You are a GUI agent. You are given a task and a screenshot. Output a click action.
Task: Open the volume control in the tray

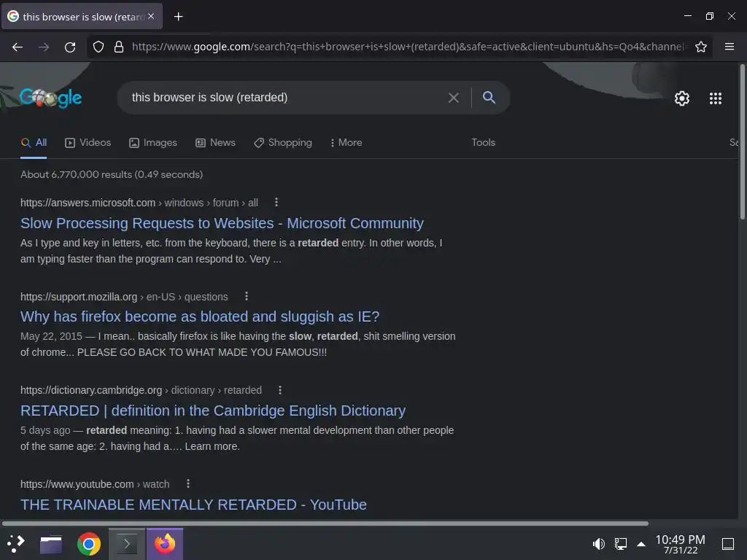click(599, 544)
